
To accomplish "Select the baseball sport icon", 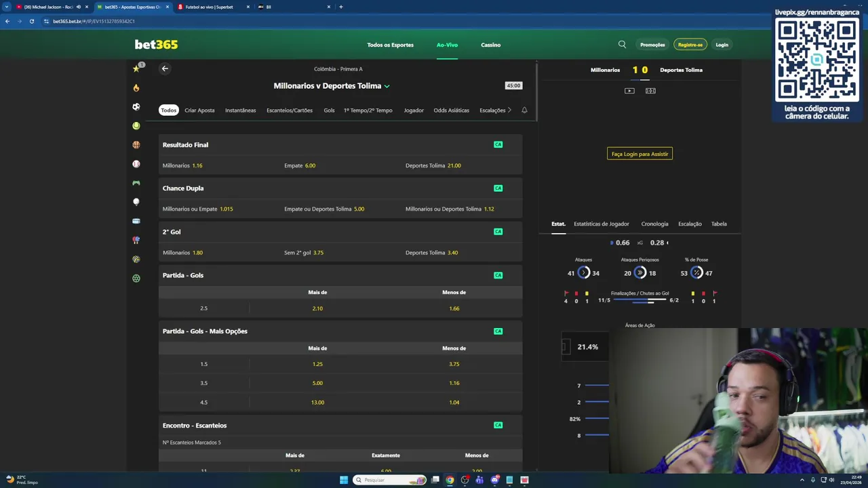I will click(x=136, y=164).
